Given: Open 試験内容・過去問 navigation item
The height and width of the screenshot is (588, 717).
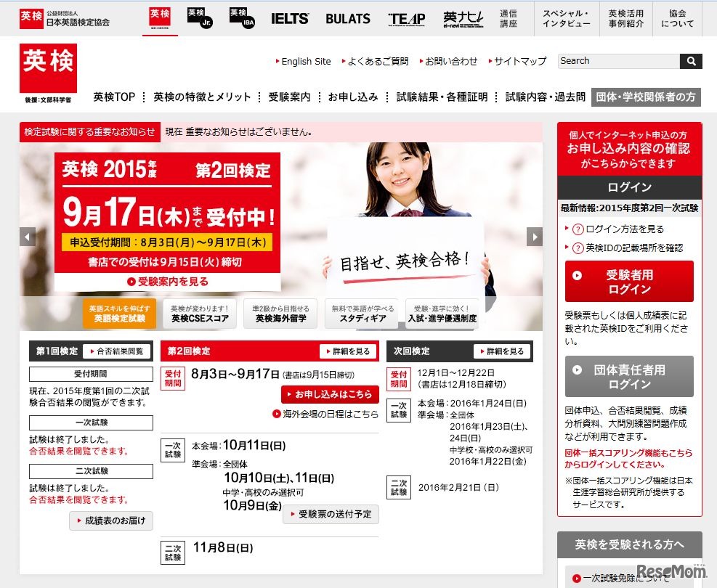Looking at the screenshot, I should pyautogui.click(x=546, y=97).
